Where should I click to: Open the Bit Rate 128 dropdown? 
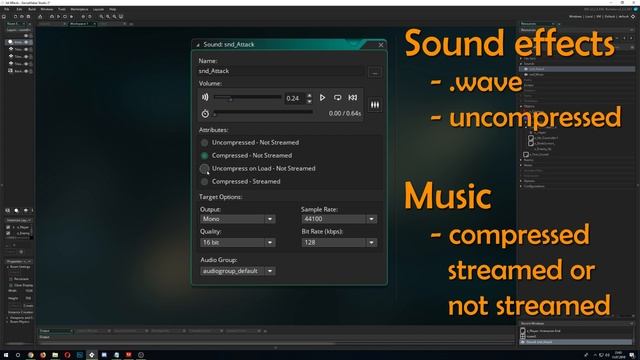339,242
